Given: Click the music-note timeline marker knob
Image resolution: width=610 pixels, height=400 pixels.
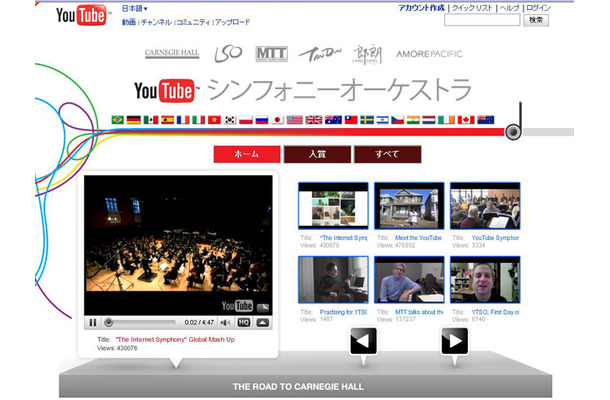Looking at the screenshot, I should [513, 132].
